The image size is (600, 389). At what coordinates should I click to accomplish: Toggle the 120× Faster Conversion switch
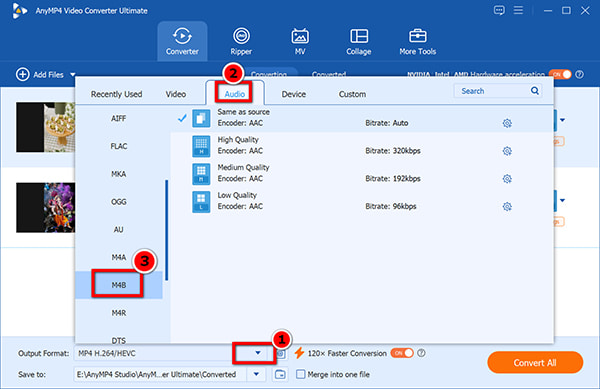[402, 353]
